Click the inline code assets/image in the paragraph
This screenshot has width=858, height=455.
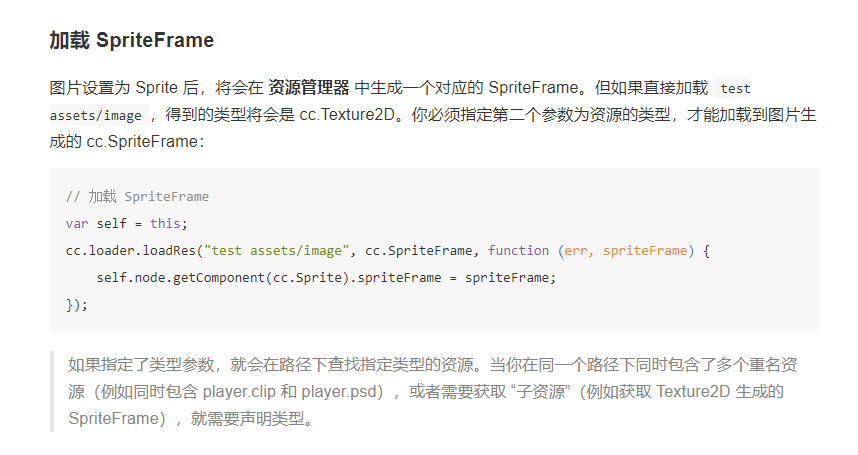click(98, 115)
